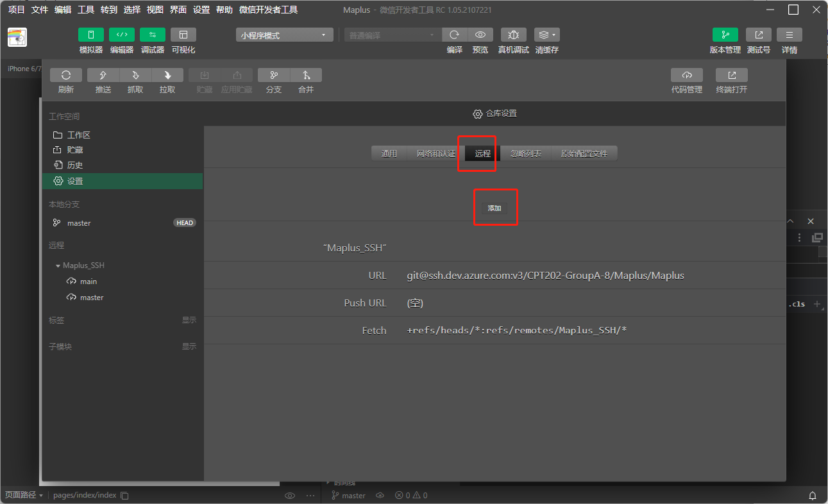Image resolution: width=828 pixels, height=504 pixels.
Task: Open the 界面 menu
Action: [178, 10]
